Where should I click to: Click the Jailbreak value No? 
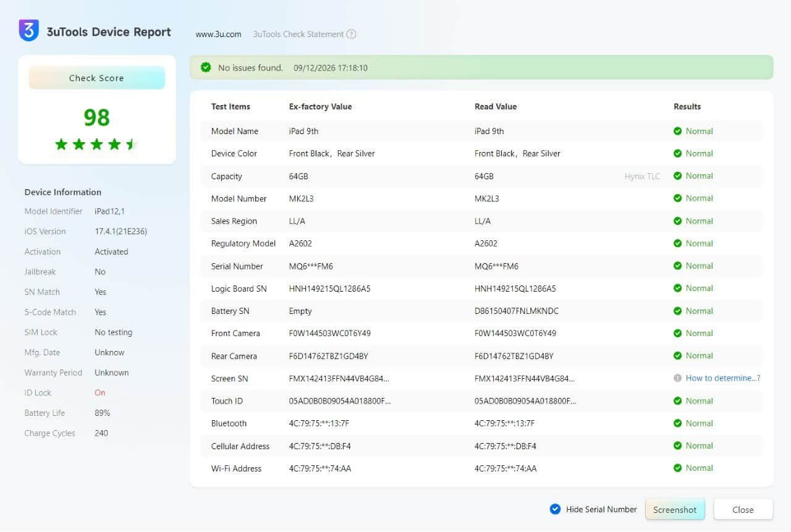[x=100, y=272]
